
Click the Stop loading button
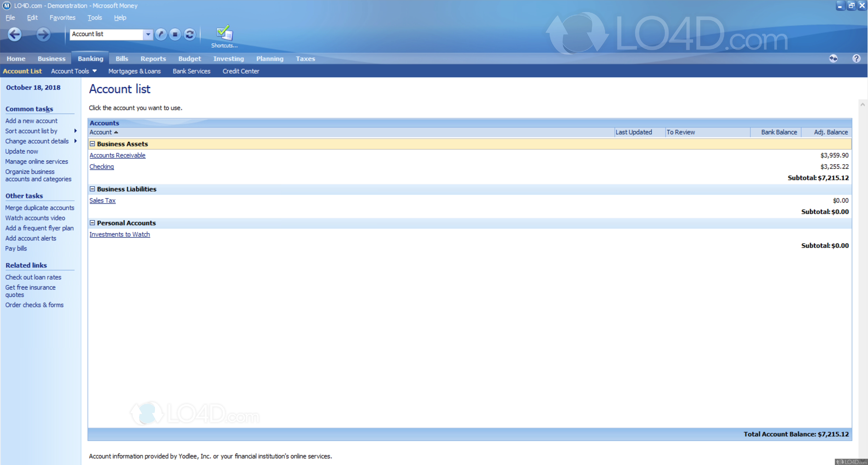(x=175, y=34)
